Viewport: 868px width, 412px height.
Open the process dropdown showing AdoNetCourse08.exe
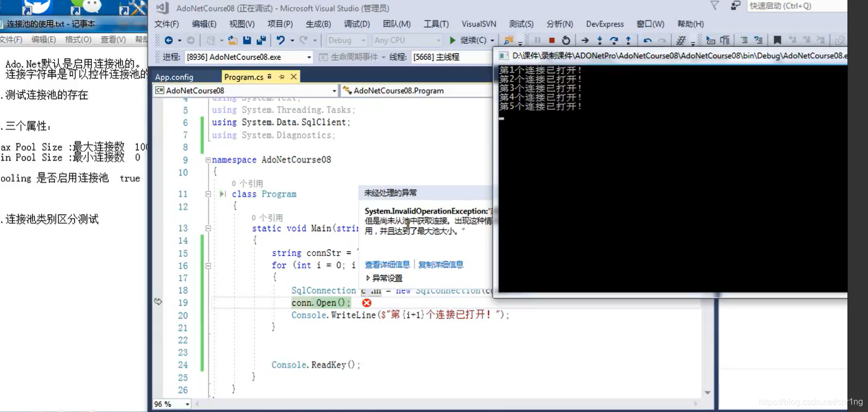pos(249,57)
